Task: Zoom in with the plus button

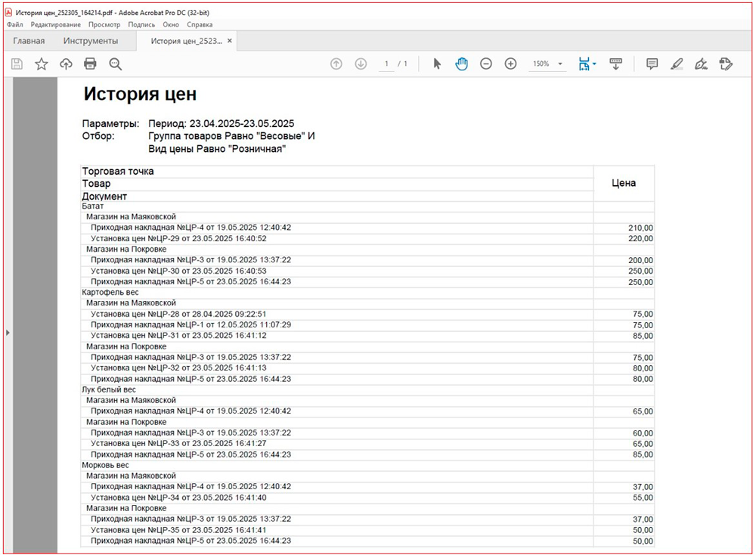Action: coord(510,64)
